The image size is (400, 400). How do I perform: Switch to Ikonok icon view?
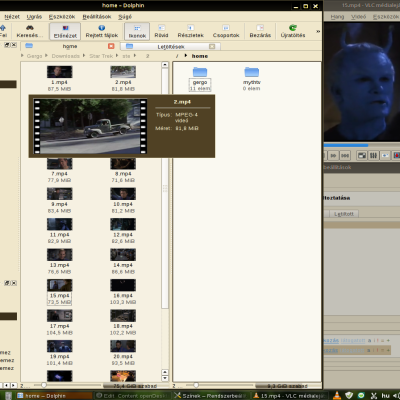(x=137, y=31)
